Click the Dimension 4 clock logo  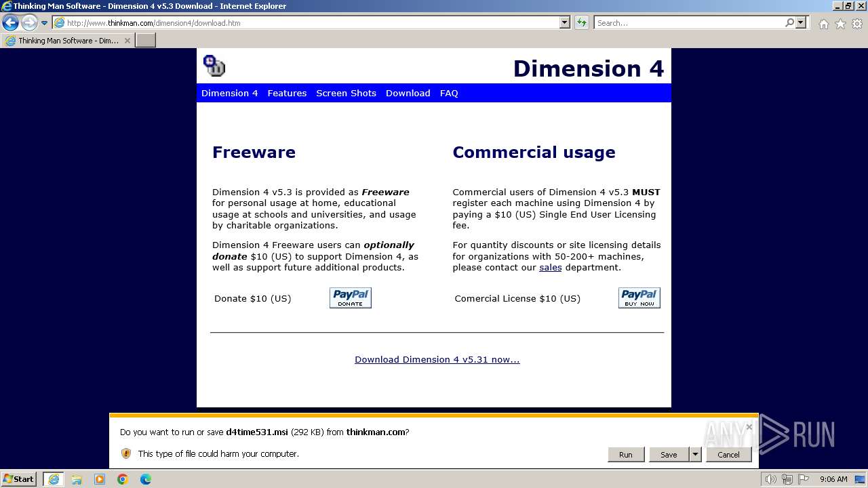(x=214, y=66)
